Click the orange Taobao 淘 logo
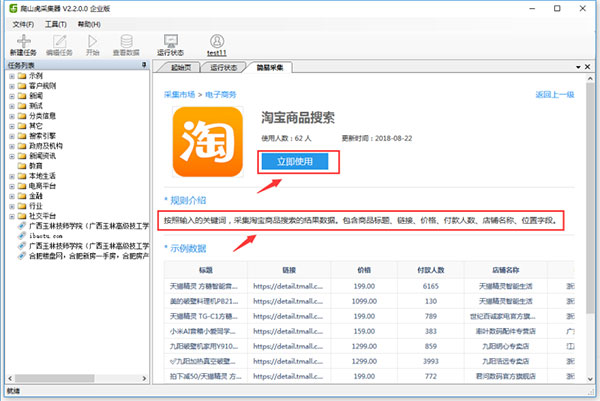This screenshot has height=401, width=600. click(208, 142)
